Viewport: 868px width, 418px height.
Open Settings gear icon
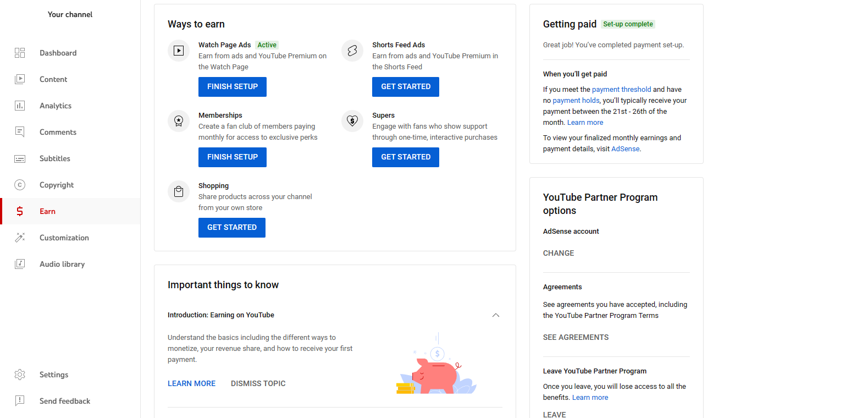20,375
